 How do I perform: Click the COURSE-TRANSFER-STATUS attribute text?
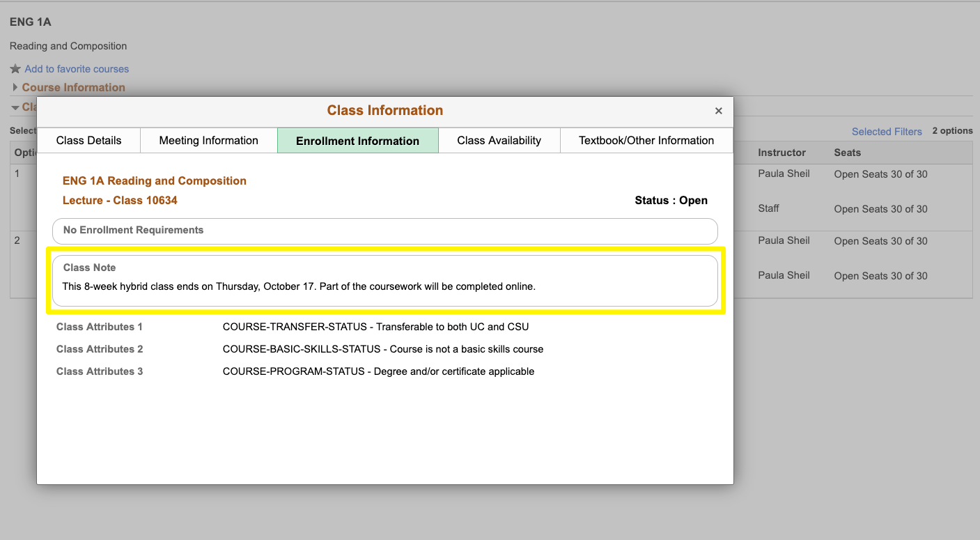coord(375,327)
